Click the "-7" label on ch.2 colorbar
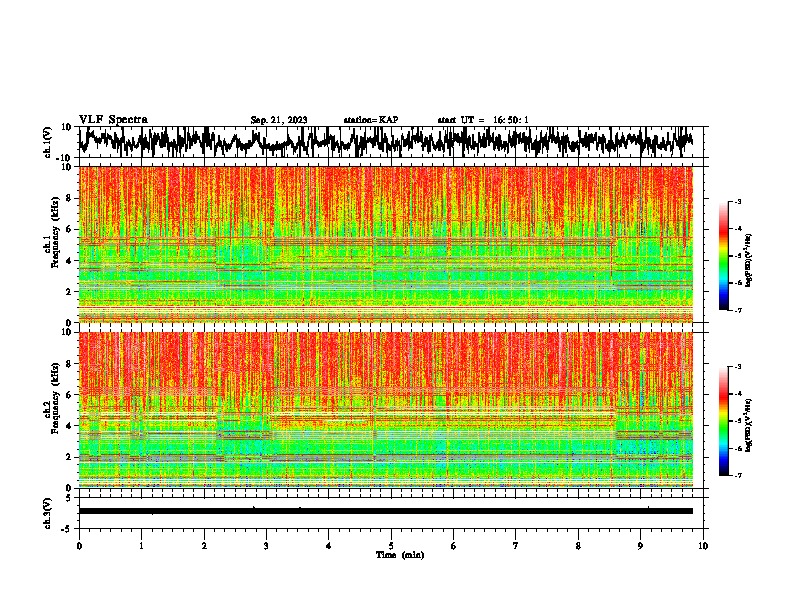 coord(738,475)
